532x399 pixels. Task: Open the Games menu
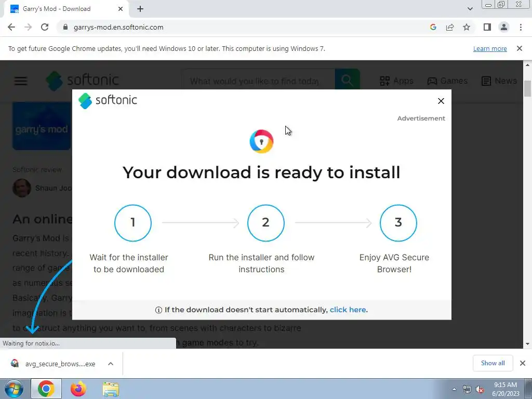pyautogui.click(x=447, y=81)
